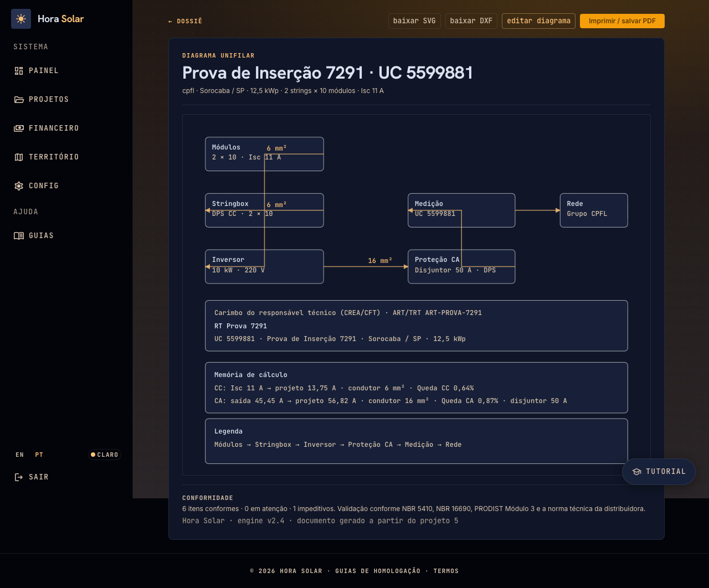Image resolution: width=709 pixels, height=588 pixels.
Task: Click the Sair logout arrow icon
Action: [19, 477]
